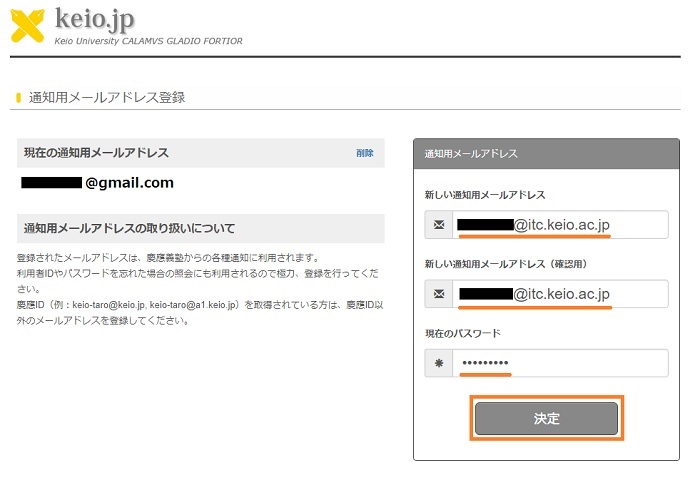Click the envelope icon of the confirmation field
700x485 pixels.
click(439, 294)
